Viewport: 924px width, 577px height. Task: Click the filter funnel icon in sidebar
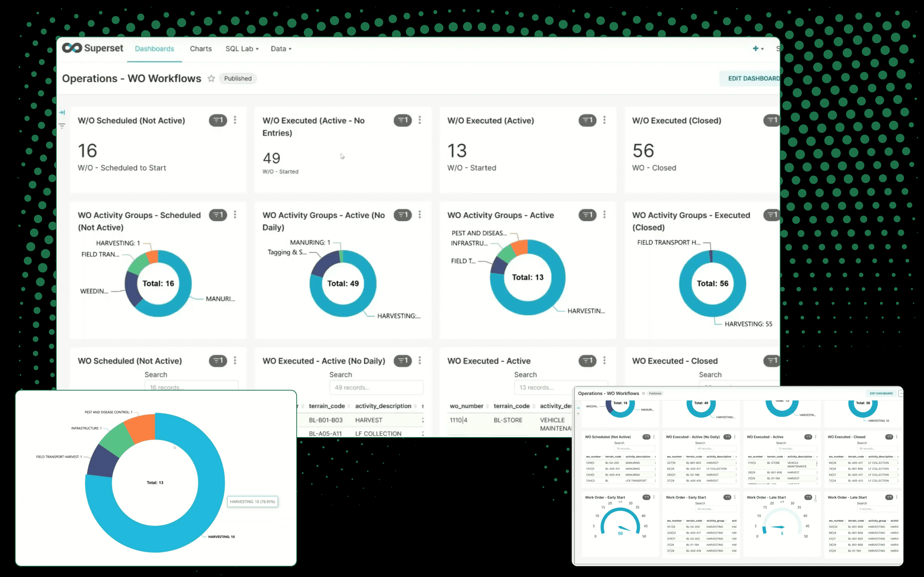pos(62,125)
